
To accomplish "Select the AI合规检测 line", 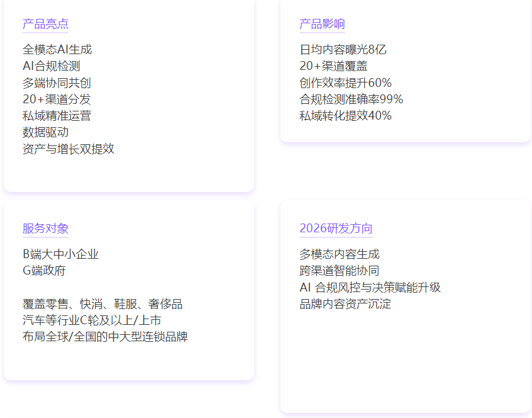I will pyautogui.click(x=52, y=66).
